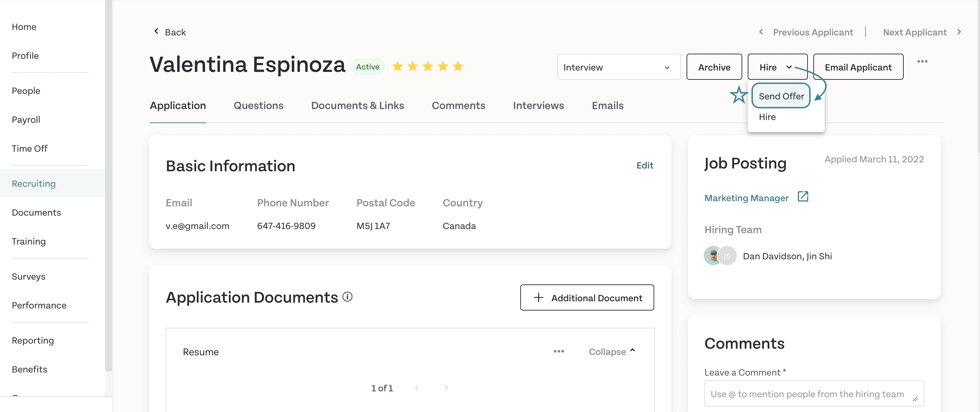This screenshot has height=412, width=980.
Task: Click the first rating star
Action: click(x=398, y=66)
